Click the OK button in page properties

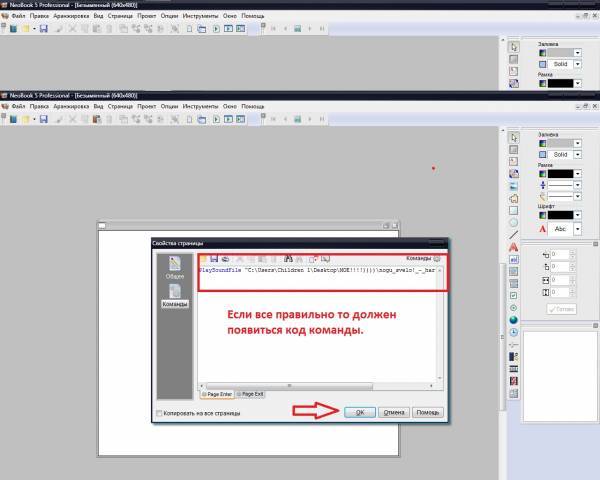359,411
